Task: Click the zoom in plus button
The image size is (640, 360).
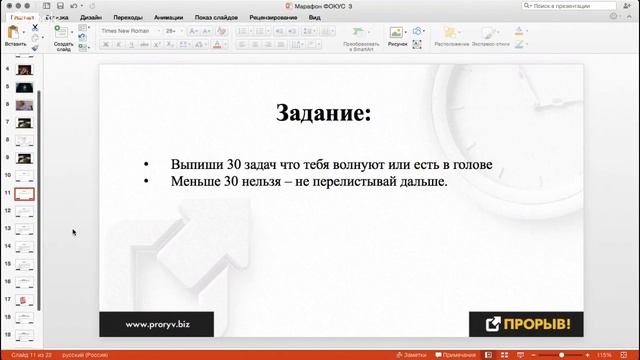Action: pos(587,355)
